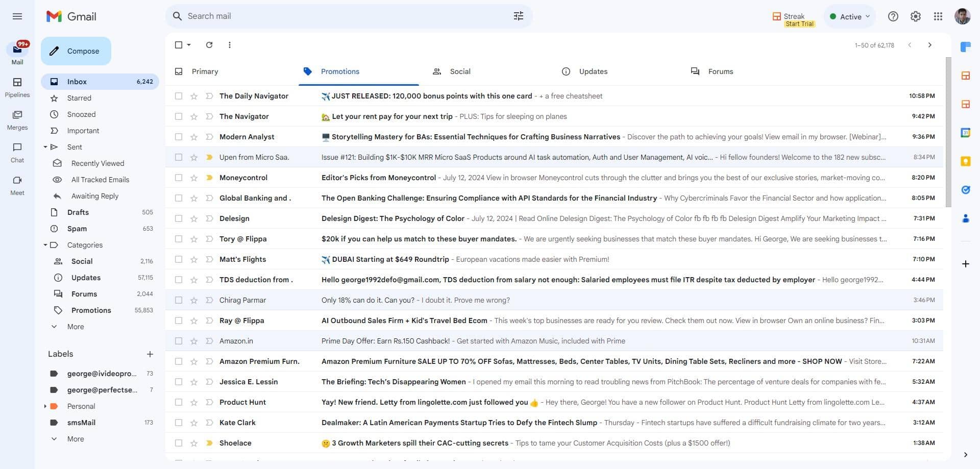
Task: Mark Delesign email as important
Action: tap(209, 218)
